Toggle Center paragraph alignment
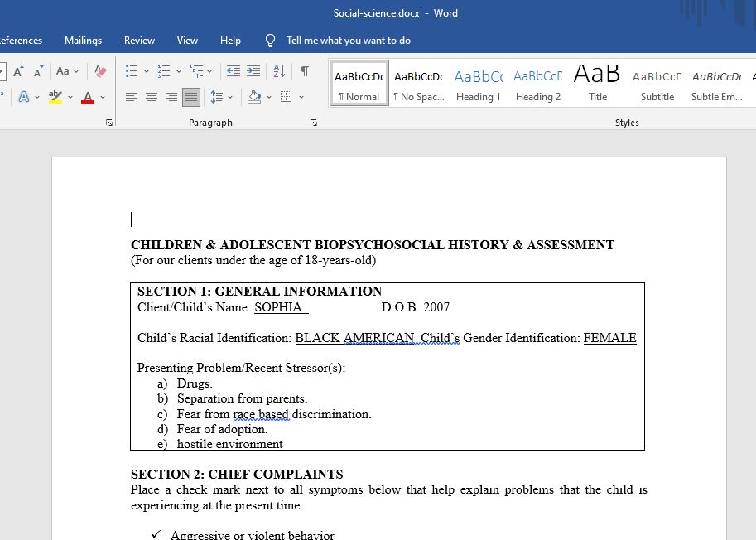Screen dimensions: 756x540 [x=152, y=97]
